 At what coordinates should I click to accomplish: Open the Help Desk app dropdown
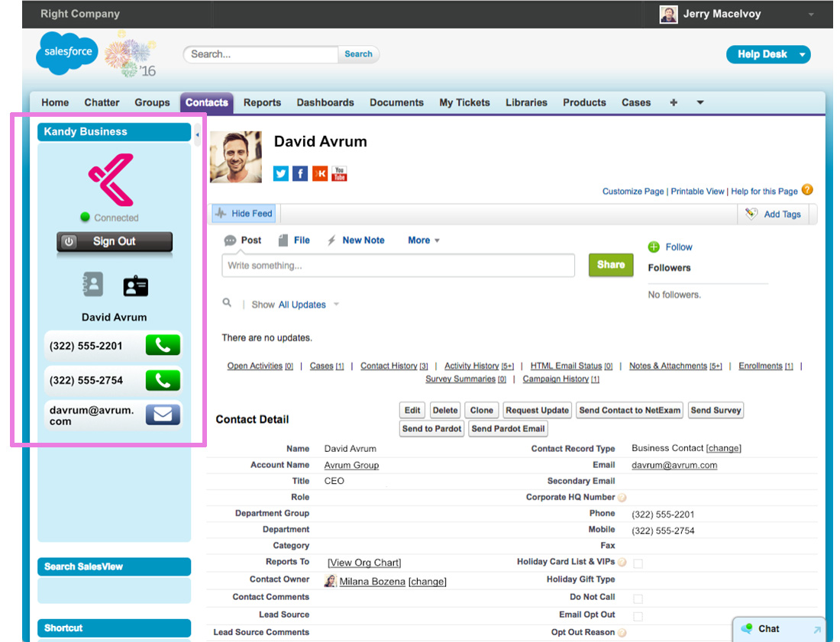[803, 55]
